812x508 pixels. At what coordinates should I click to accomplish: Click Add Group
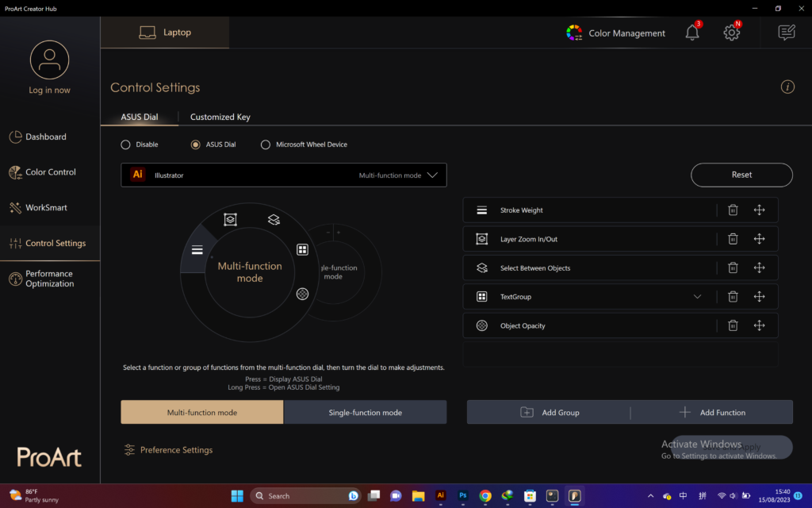pyautogui.click(x=549, y=412)
